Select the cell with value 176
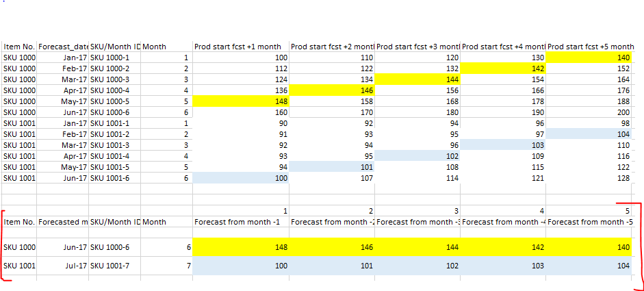The image size is (644, 291). (x=589, y=90)
